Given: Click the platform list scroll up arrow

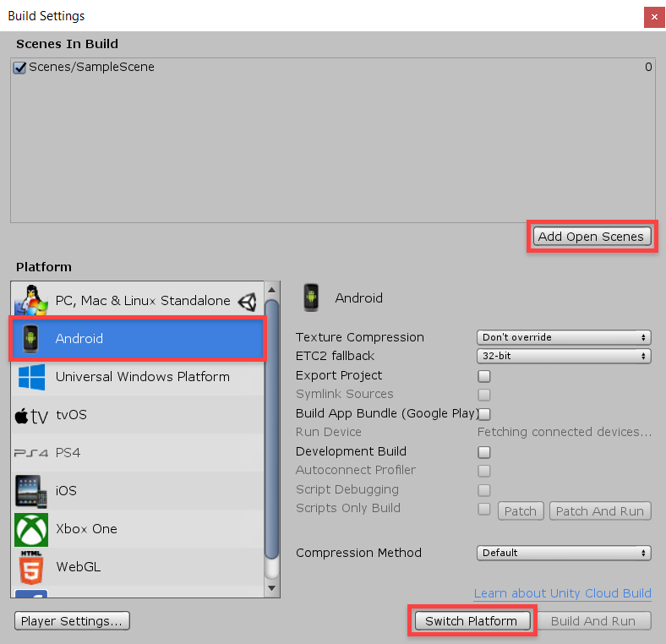Looking at the screenshot, I should click(272, 290).
